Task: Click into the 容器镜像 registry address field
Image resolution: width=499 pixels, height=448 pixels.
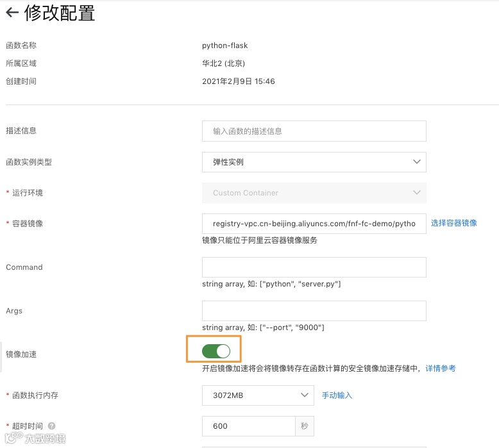Action: pos(314,224)
